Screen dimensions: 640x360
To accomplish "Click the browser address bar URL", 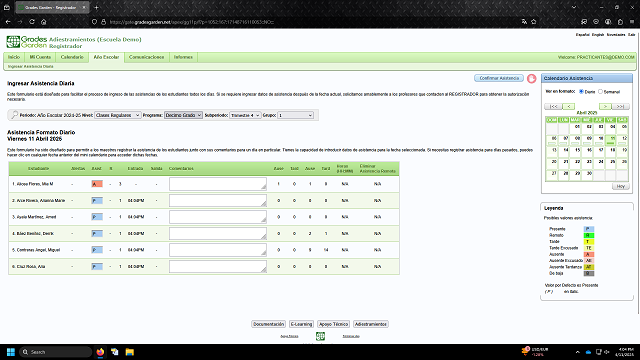I will [x=192, y=22].
